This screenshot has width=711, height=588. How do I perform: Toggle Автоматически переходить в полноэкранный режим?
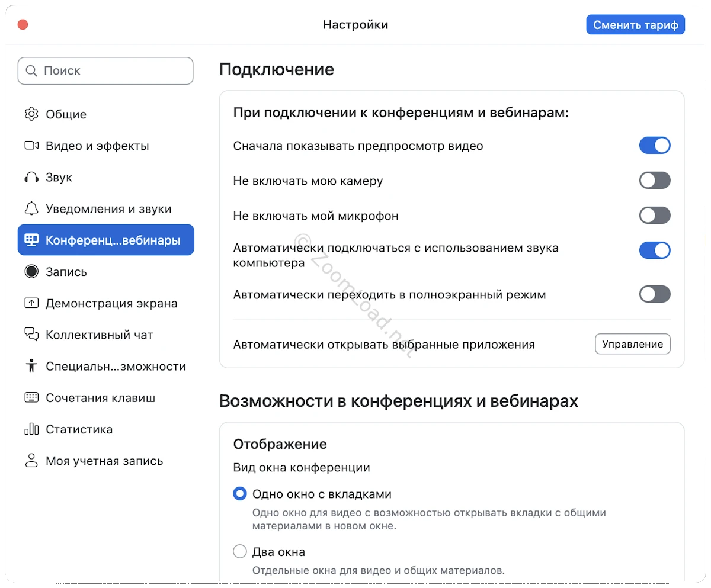tap(654, 294)
